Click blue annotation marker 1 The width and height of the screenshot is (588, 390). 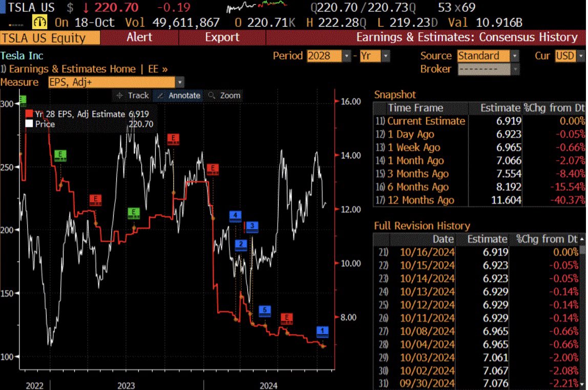coord(322,332)
